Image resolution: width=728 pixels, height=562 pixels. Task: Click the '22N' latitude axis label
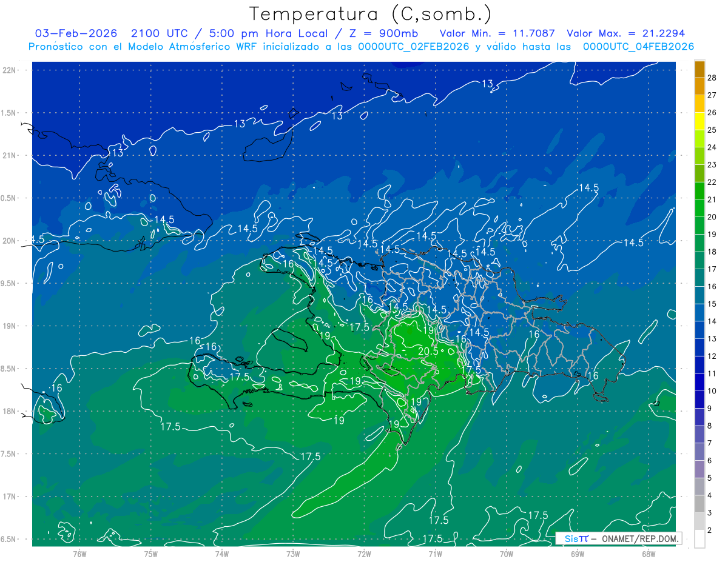(x=9, y=70)
